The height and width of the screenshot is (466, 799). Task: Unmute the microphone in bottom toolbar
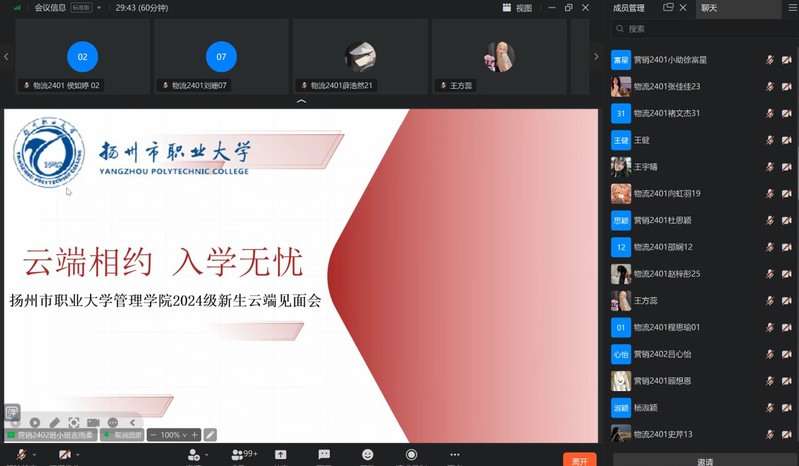(21, 454)
